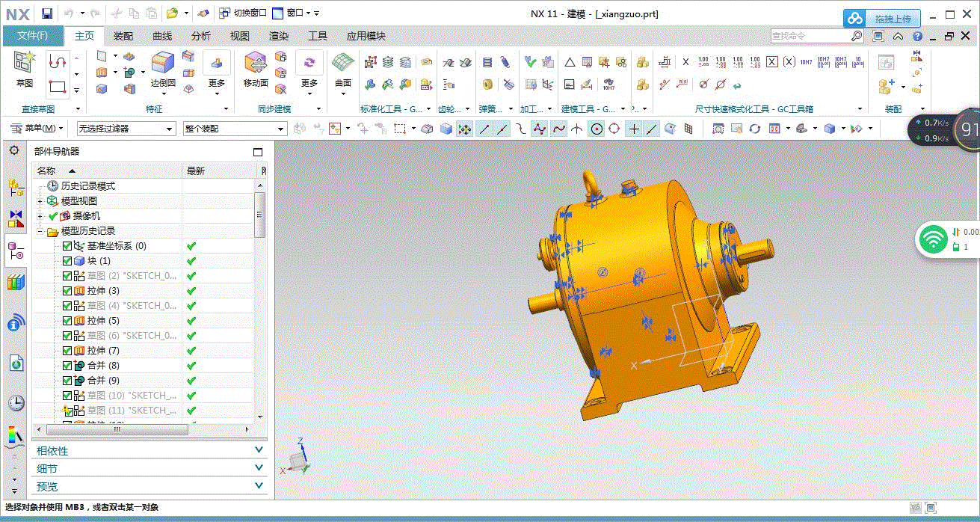Viewport: 980px width, 522px height.
Task: Expand the 模型视图 tree node
Action: point(40,201)
